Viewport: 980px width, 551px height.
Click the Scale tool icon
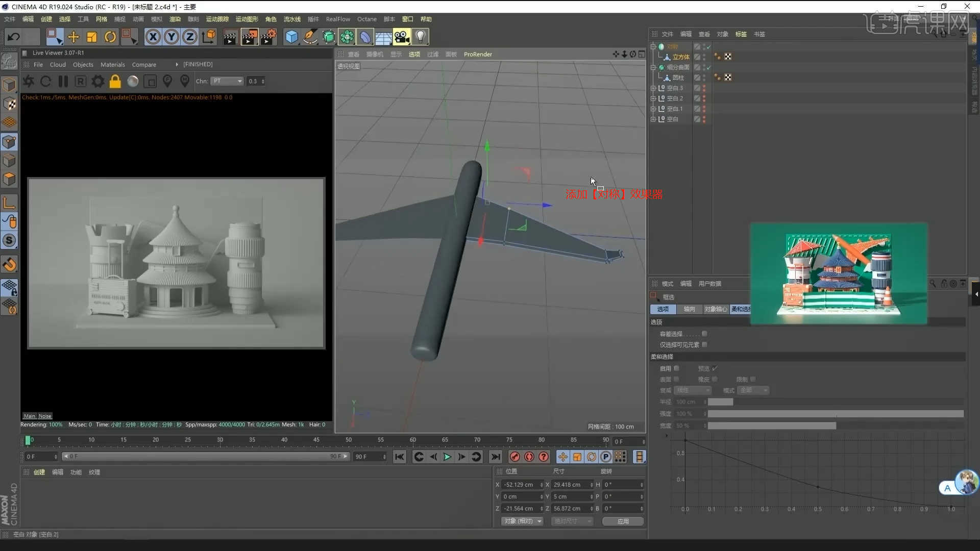[x=92, y=37]
